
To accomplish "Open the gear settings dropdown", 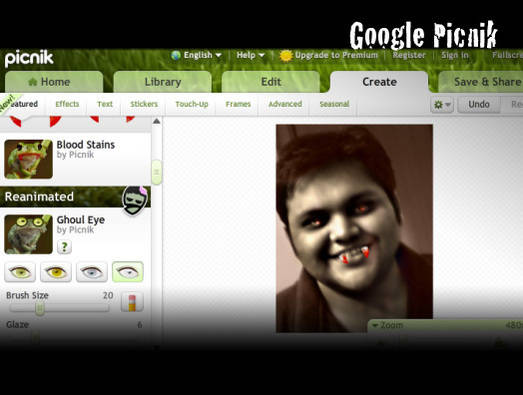I will [x=442, y=105].
